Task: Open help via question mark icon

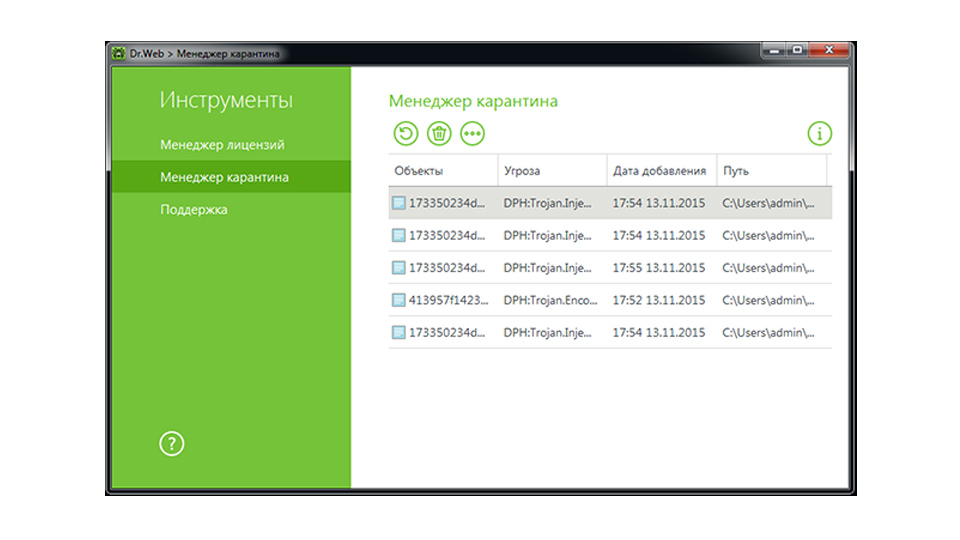Action: [172, 445]
